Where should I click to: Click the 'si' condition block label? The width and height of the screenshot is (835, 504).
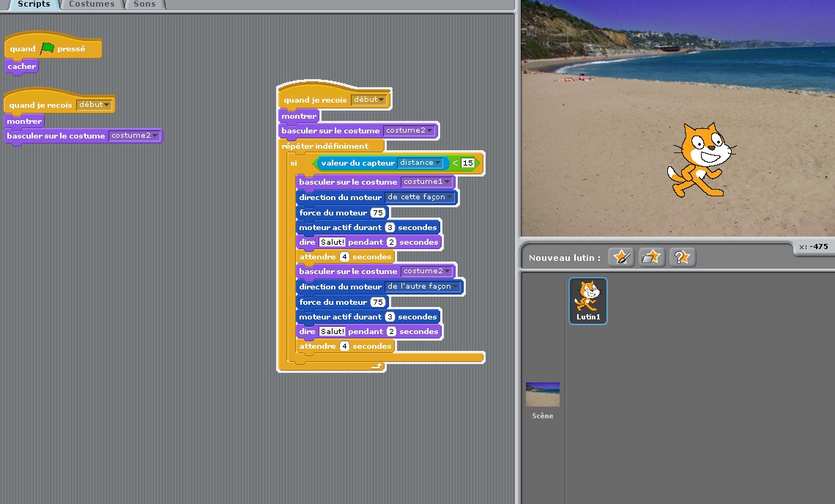[x=294, y=163]
